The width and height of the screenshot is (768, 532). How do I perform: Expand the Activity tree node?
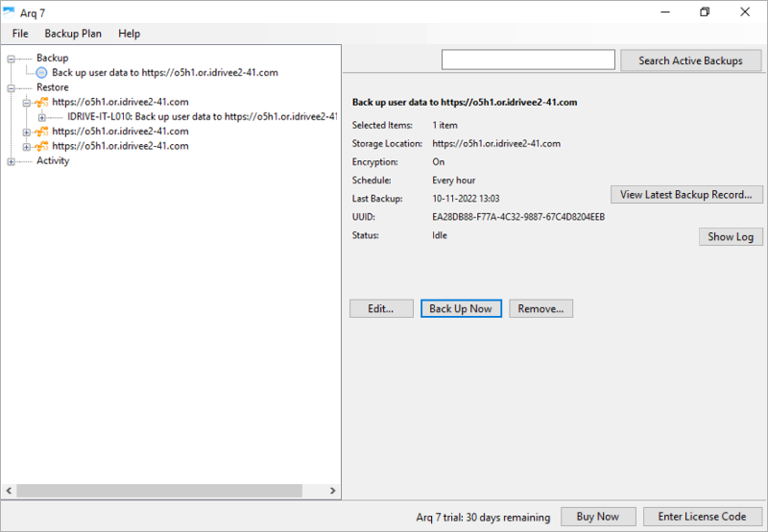(x=11, y=161)
